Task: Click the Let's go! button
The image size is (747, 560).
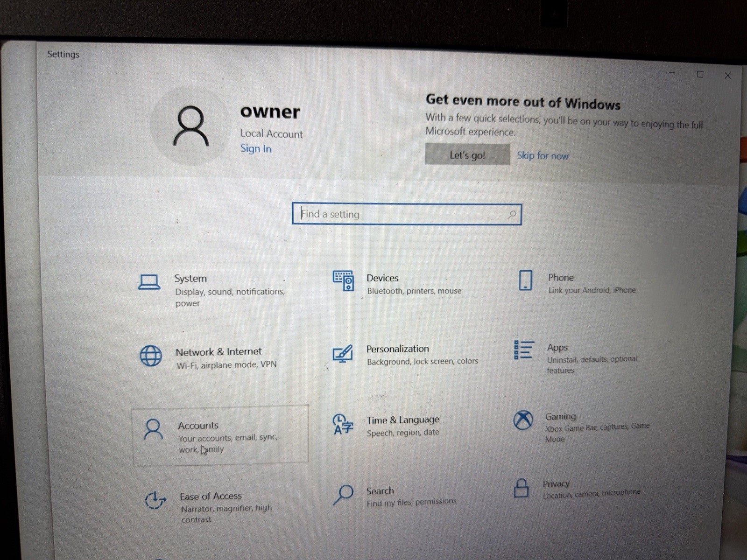Action: click(467, 154)
